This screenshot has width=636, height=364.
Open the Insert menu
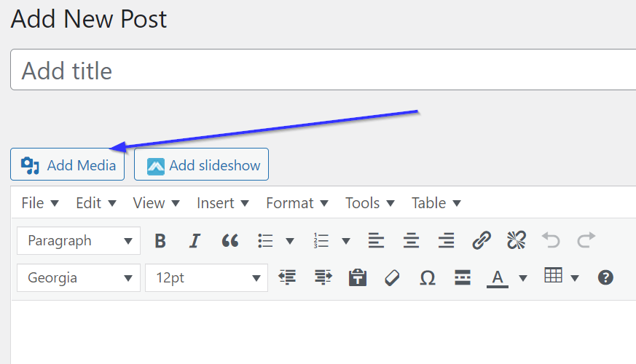coord(222,203)
